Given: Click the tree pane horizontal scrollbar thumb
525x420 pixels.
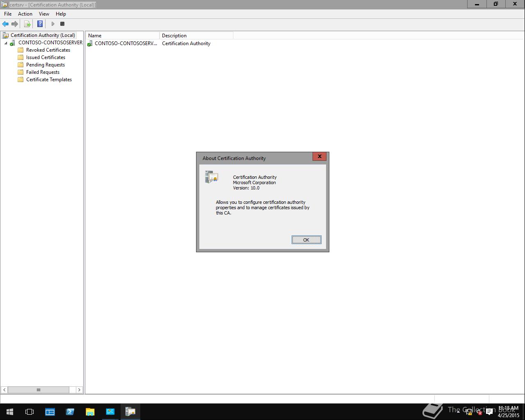Looking at the screenshot, I should pos(39,390).
